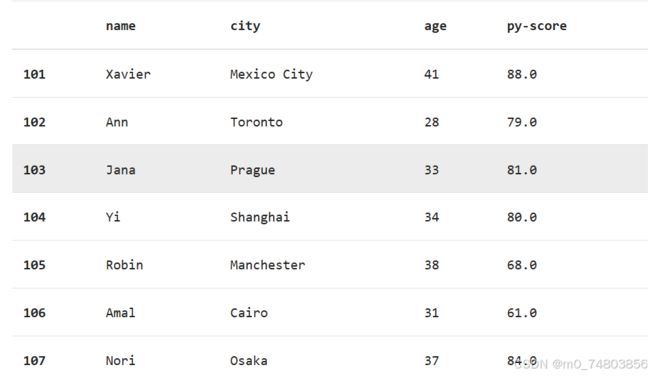
Task: Click the py-score column header
Action: (537, 27)
